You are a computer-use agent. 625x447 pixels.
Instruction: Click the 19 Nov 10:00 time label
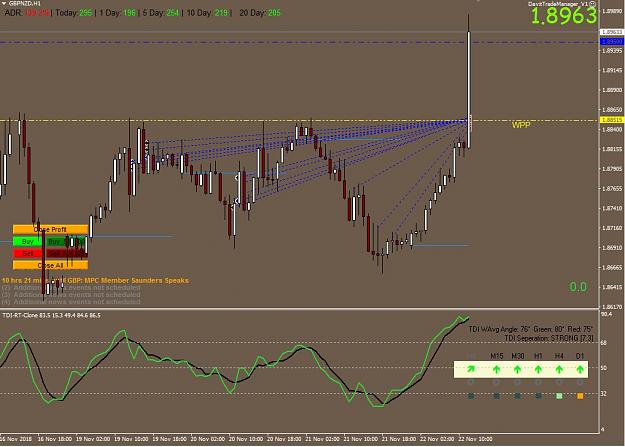pos(131,439)
